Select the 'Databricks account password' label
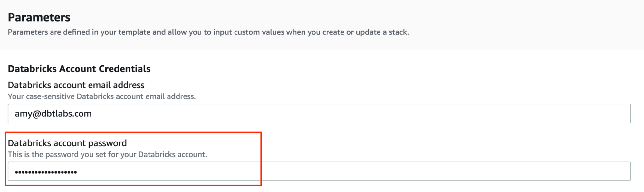The width and height of the screenshot is (644, 192). (x=67, y=143)
